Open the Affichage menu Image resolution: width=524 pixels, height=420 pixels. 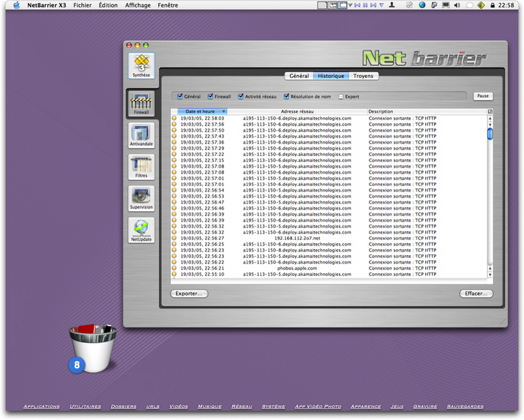(138, 5)
